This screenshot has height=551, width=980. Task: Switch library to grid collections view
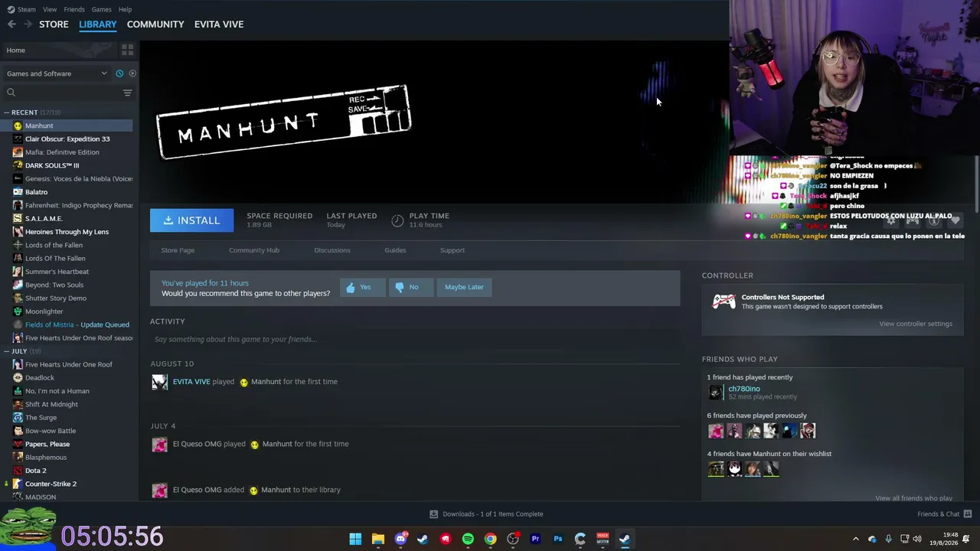pyautogui.click(x=127, y=50)
